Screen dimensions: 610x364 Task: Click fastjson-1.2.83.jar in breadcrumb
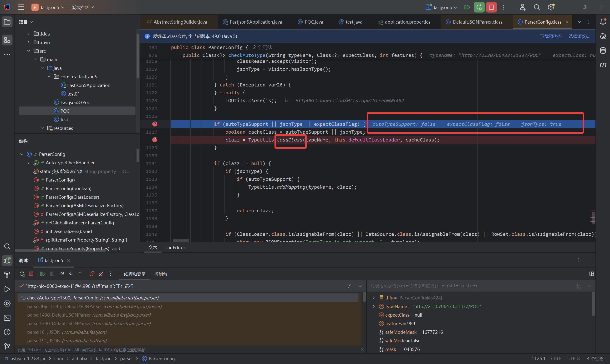[25, 359]
